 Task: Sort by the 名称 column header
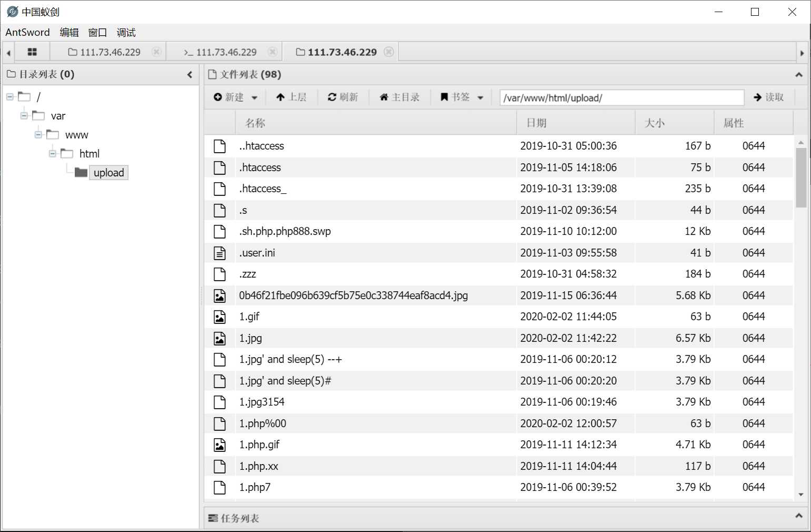pyautogui.click(x=375, y=123)
